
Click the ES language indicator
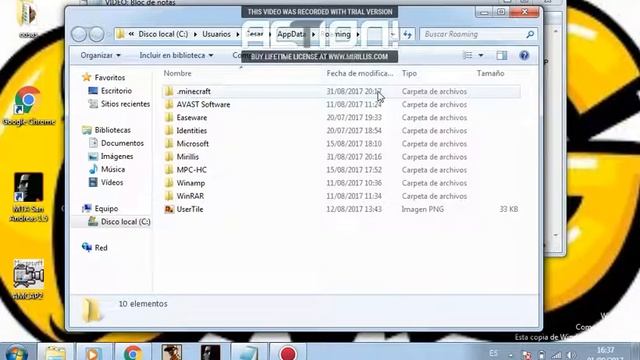[x=493, y=353]
